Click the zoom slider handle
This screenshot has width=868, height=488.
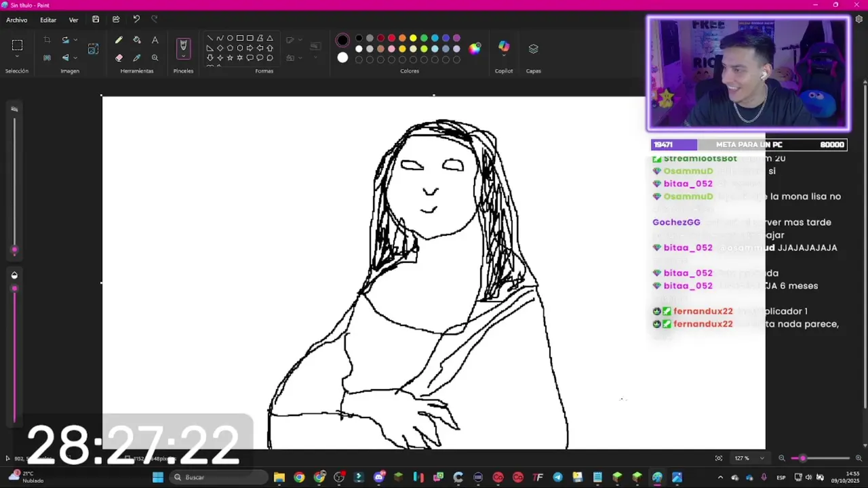(803, 458)
